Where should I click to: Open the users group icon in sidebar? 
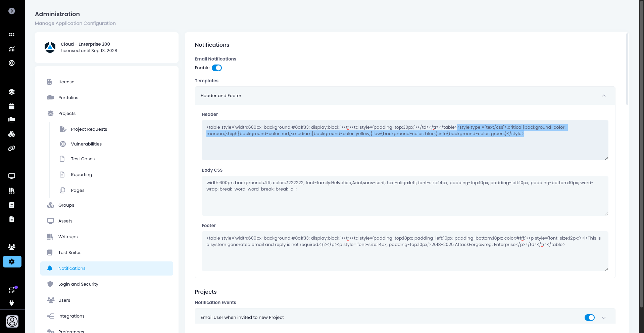[12, 247]
